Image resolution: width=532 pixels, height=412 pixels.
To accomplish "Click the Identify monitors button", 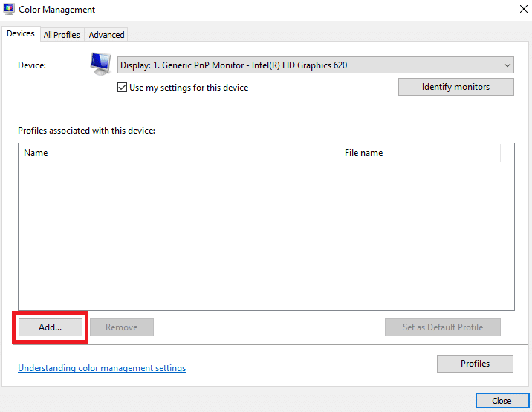I will coord(456,87).
